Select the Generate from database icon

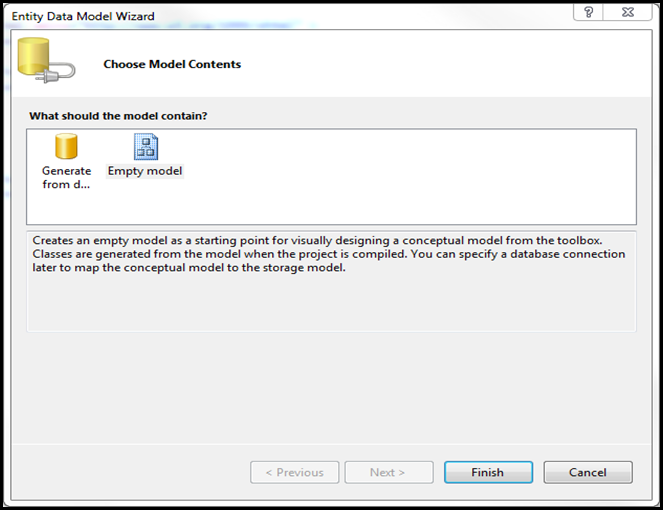[x=66, y=147]
